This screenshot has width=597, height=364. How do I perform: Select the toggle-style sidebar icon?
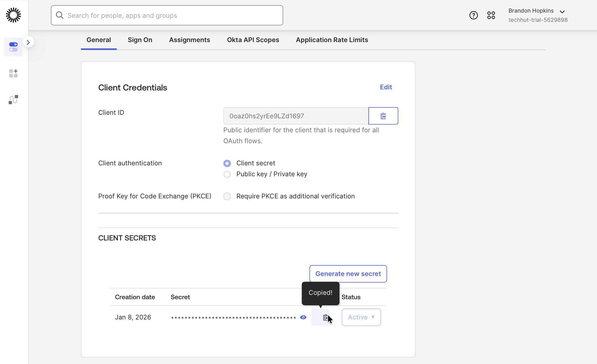13,47
